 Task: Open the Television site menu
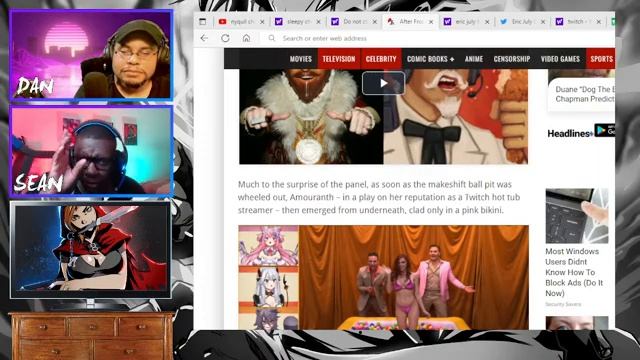click(339, 59)
